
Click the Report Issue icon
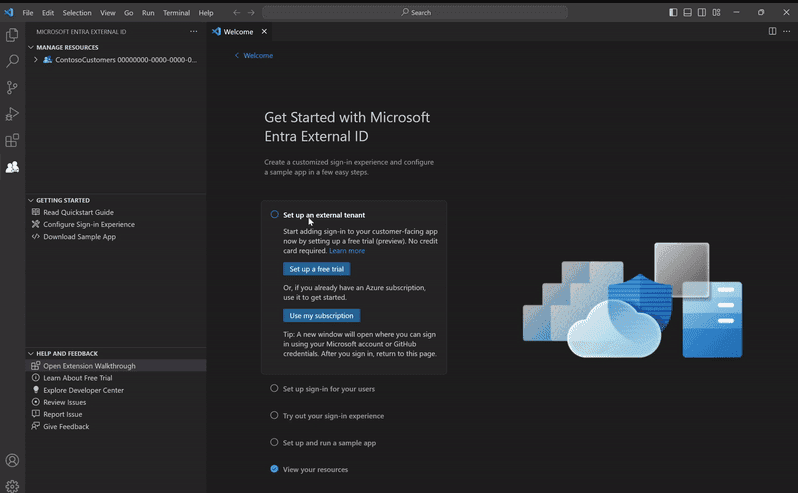pos(36,414)
